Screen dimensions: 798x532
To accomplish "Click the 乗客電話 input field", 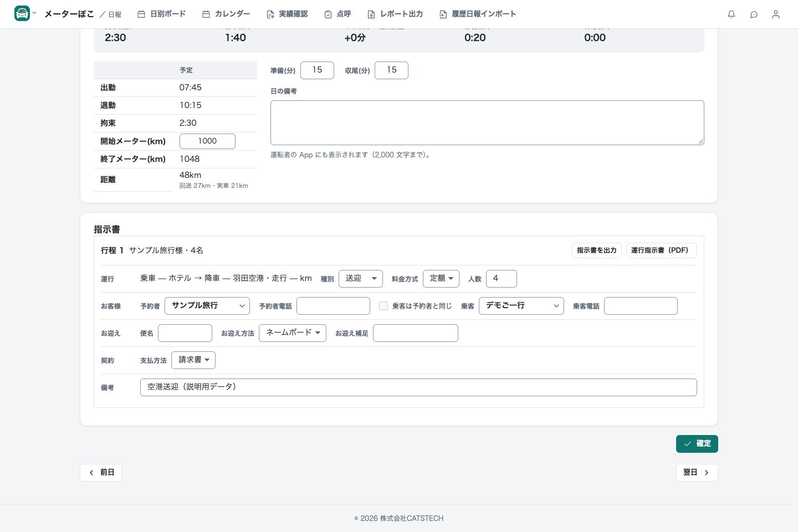I will pyautogui.click(x=641, y=306).
